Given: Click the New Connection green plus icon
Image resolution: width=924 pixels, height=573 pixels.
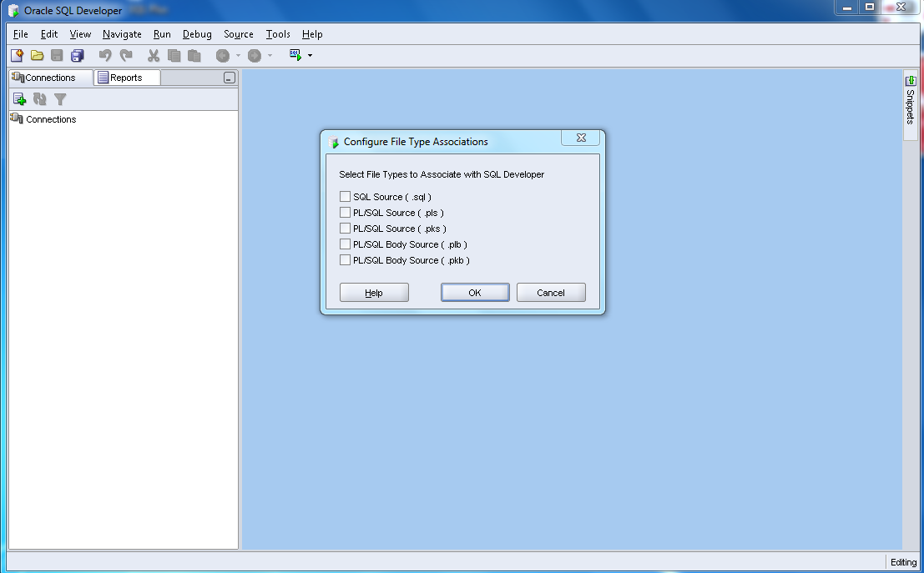Looking at the screenshot, I should [x=19, y=99].
